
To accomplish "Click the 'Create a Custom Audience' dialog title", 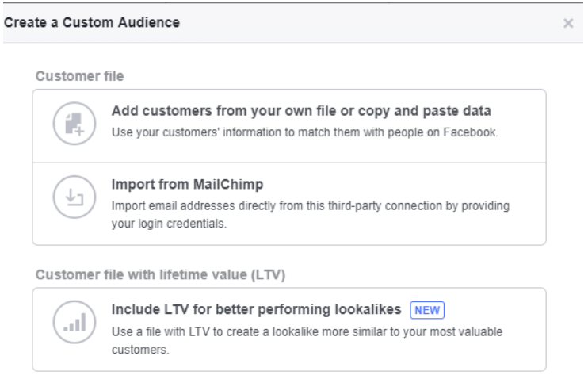I will click(92, 22).
